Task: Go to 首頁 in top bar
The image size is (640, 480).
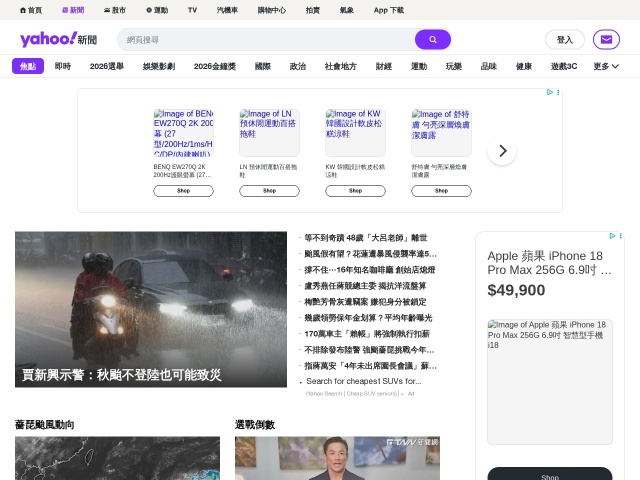Action: [x=31, y=10]
